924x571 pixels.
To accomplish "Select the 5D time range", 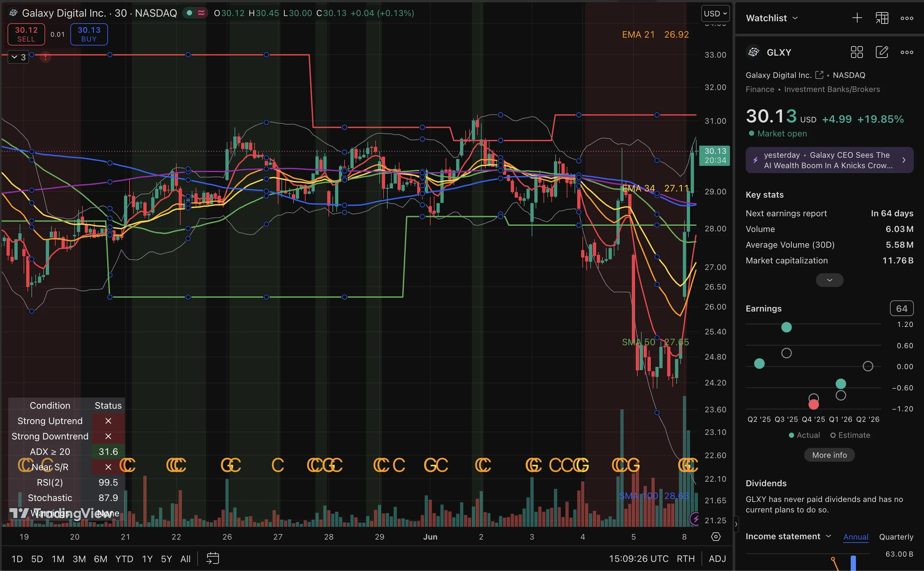I will click(37, 559).
